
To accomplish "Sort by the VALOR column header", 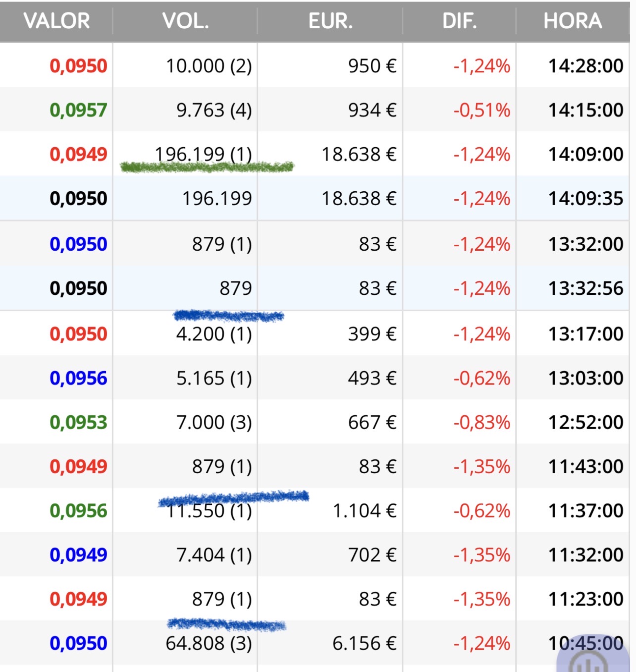I will pyautogui.click(x=56, y=21).
